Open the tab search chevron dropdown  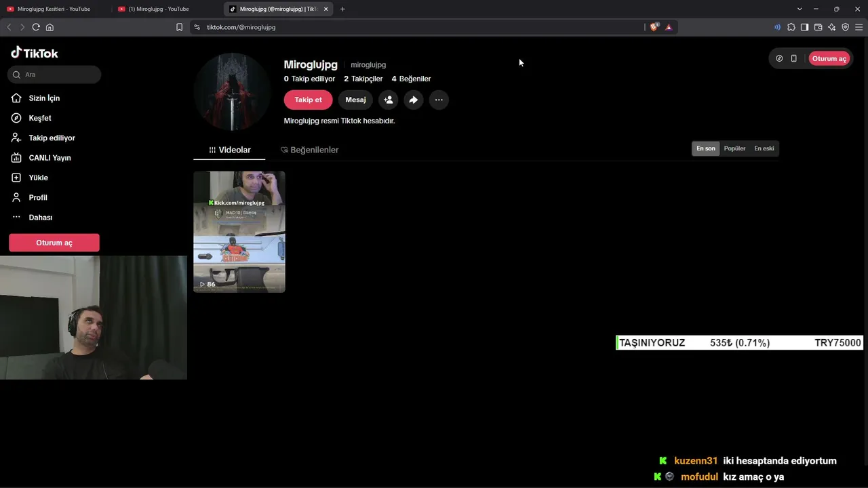click(x=800, y=9)
